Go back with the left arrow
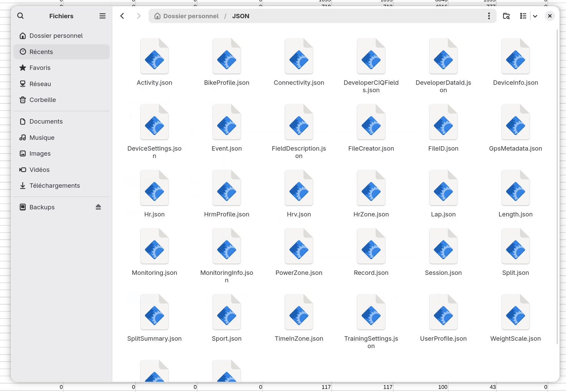Image resolution: width=566 pixels, height=392 pixels. click(x=122, y=16)
